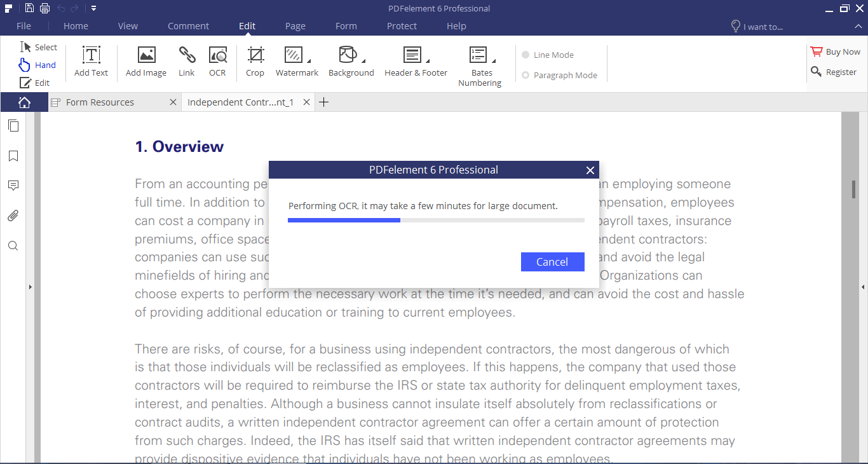Screen dimensions: 868x464
Task: Click the OCR progress bar
Action: 436,221
